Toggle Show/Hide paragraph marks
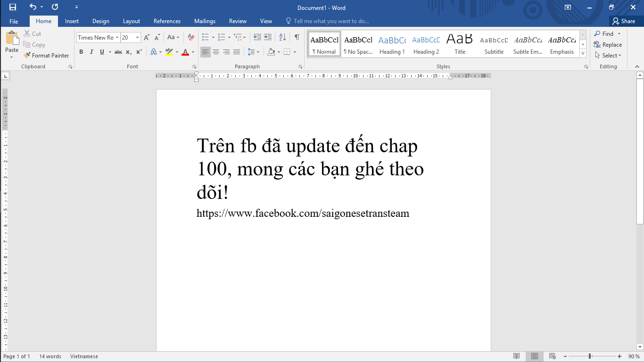Screen dimensions: 644x362 click(x=297, y=37)
